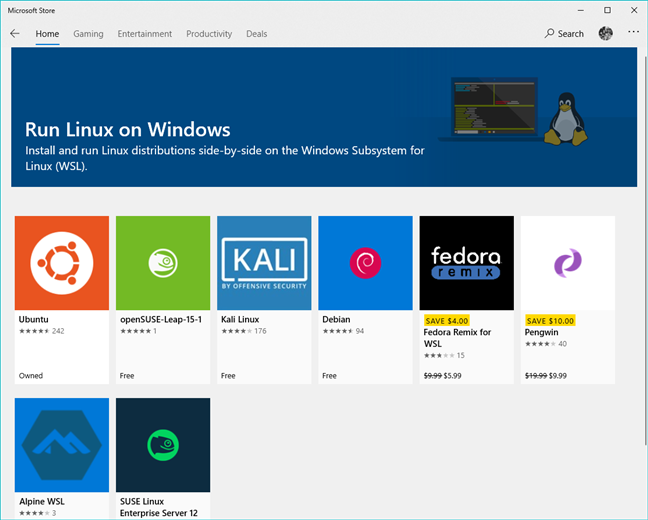Click the $9.99 price of Pengwin
The height and width of the screenshot is (520, 648).
point(558,376)
